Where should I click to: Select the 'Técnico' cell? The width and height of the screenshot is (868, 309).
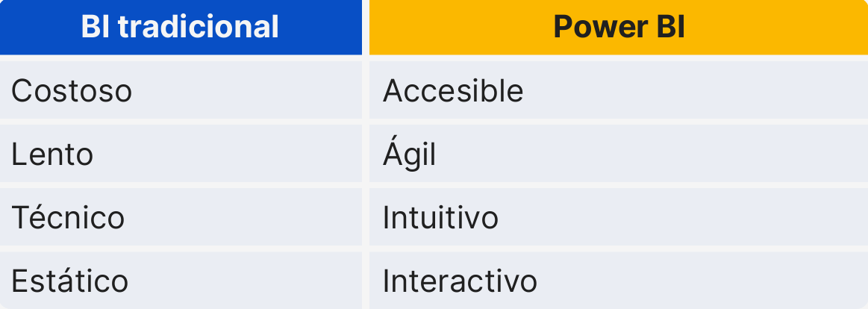click(68, 218)
